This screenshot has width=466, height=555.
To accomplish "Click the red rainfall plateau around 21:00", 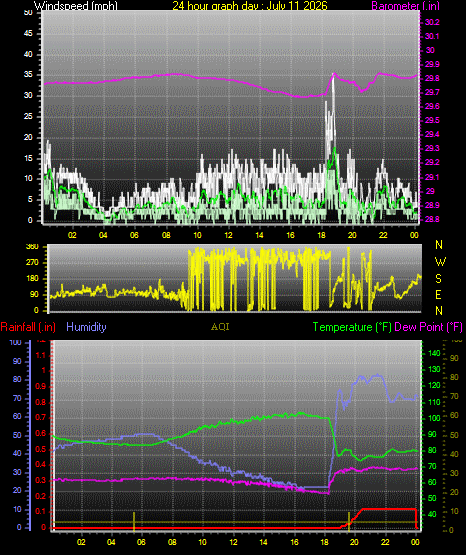I will [x=389, y=509].
